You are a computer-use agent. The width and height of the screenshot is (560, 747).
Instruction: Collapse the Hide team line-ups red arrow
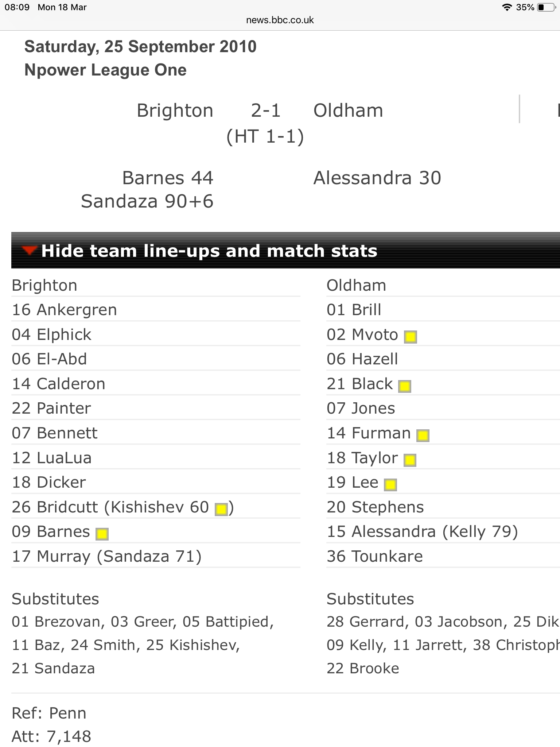[x=29, y=251]
